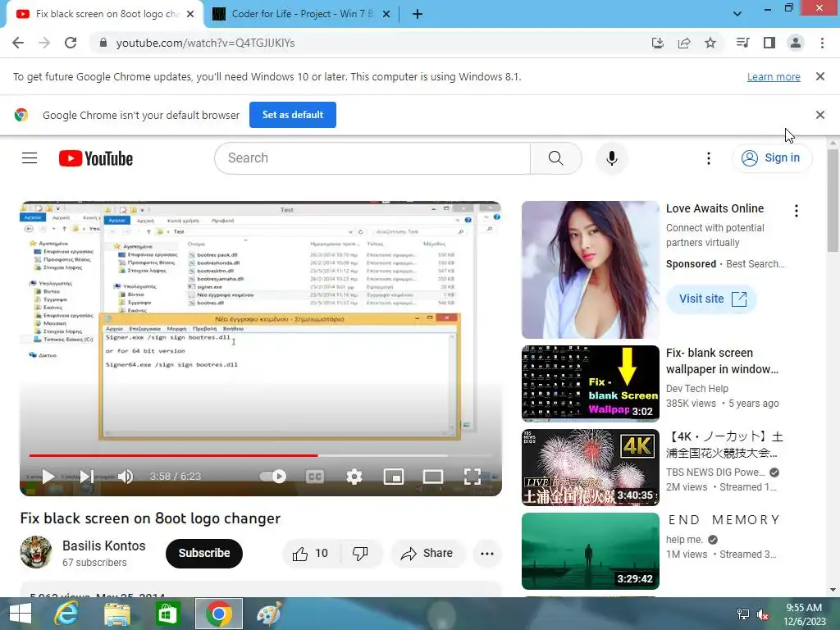Click the muted volume tray icon
This screenshot has width=840, height=630.
coord(763,614)
